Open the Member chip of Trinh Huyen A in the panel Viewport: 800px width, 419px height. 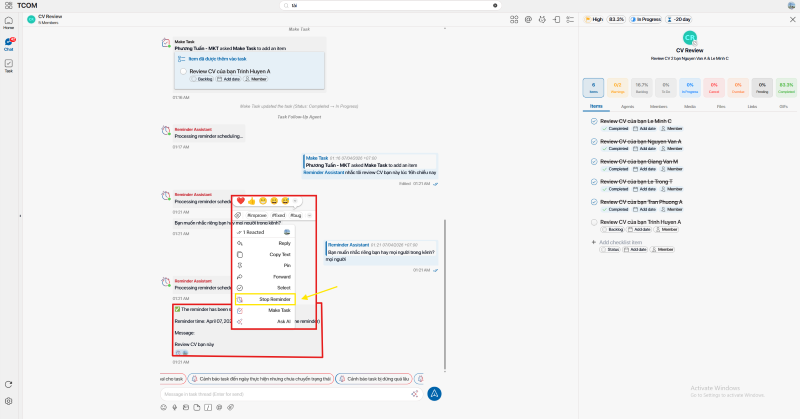point(666,230)
